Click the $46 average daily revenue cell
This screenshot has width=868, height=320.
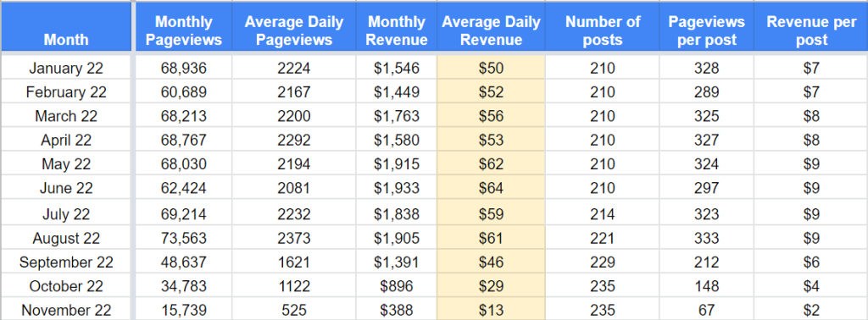[x=491, y=262]
